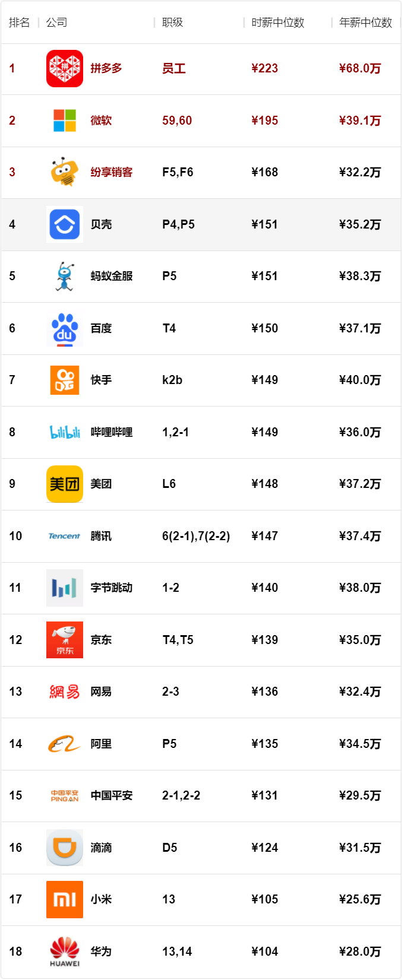Click the Pinduoduo red heart logo
The image size is (402, 980).
coord(65,69)
